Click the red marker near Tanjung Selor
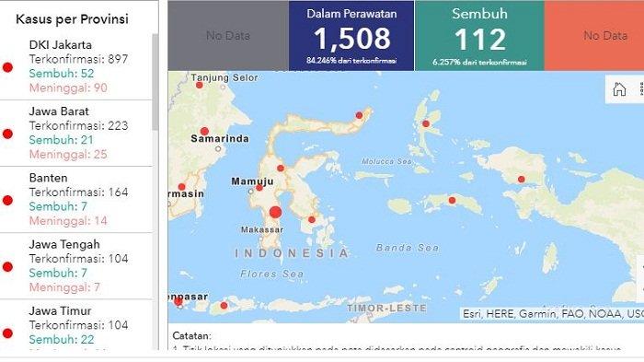Image resolution: width=644 pixels, height=362 pixels. pyautogui.click(x=200, y=85)
